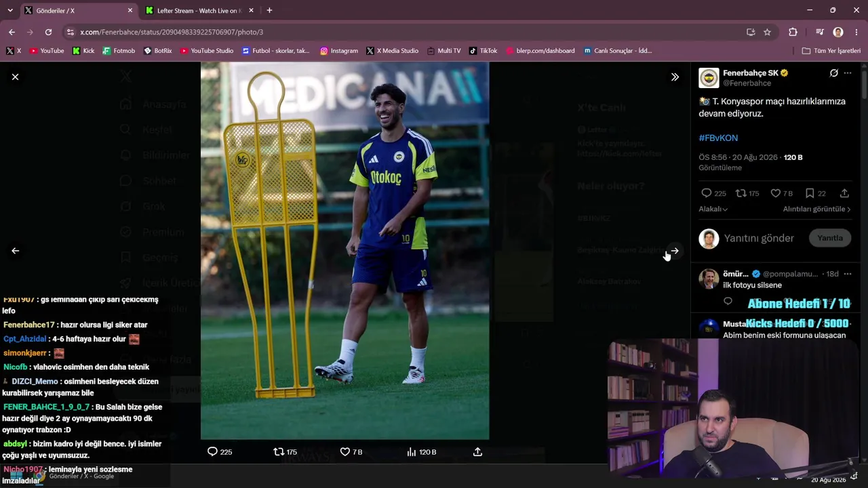Open the Chrome three-dot menu

857,32
